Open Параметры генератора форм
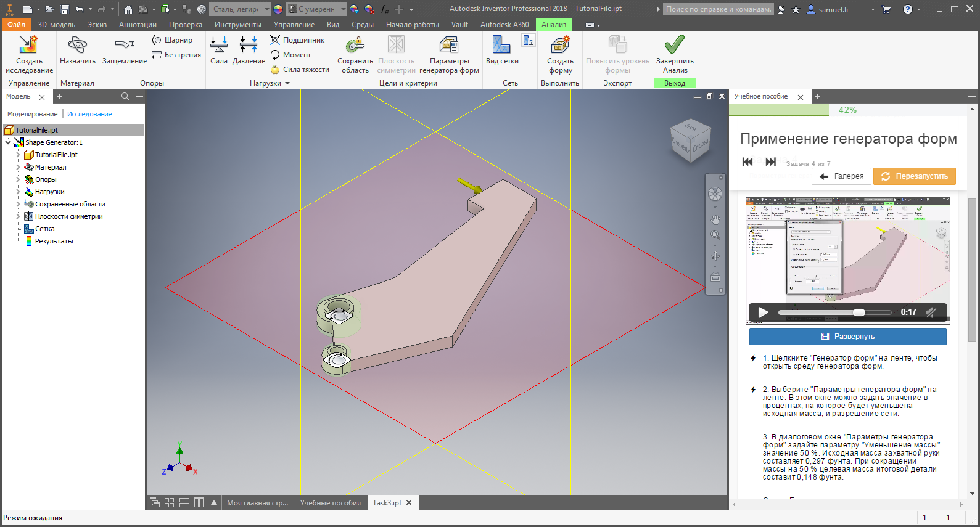The width and height of the screenshot is (980, 527). (449, 54)
